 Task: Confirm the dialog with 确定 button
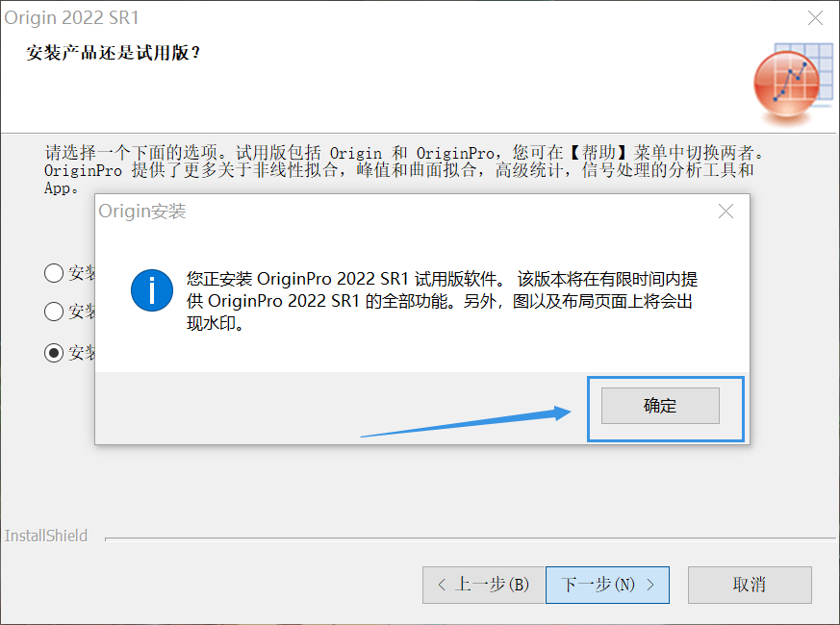[660, 406]
